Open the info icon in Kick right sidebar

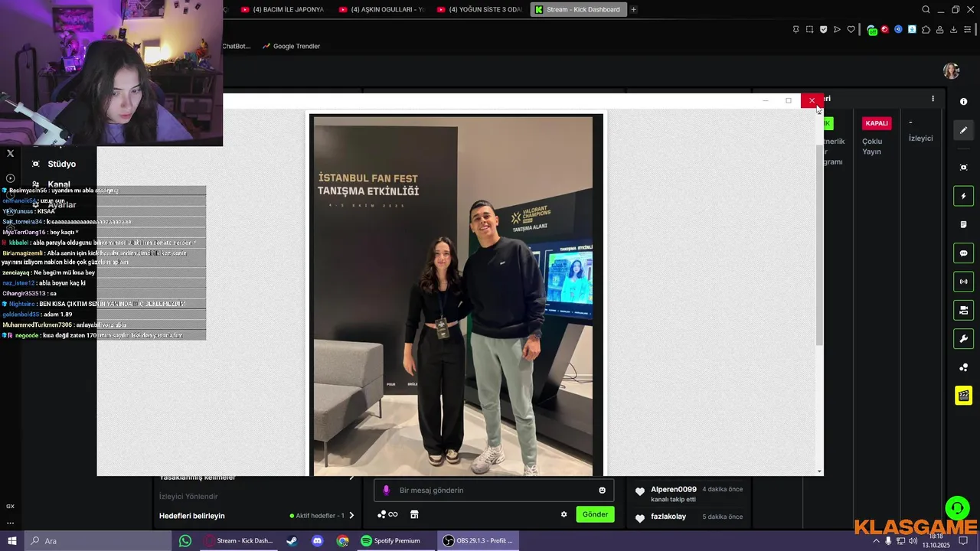963,102
